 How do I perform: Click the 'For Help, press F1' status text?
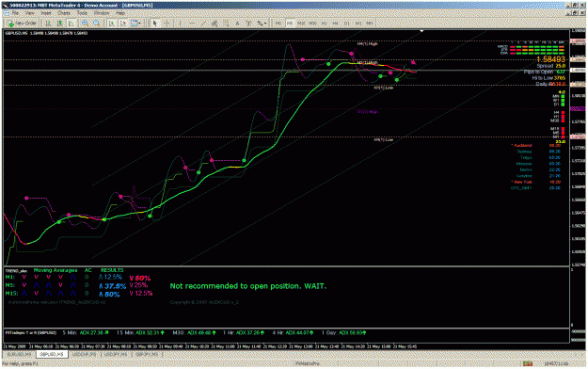pos(20,363)
